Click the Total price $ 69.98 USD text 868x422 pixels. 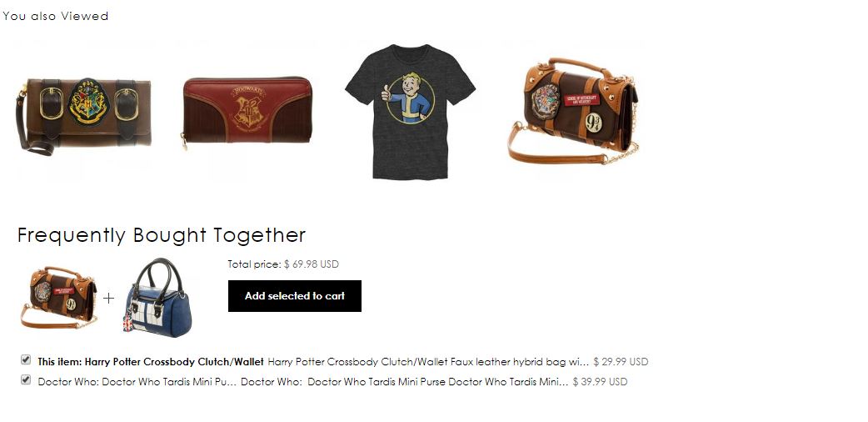[283, 264]
